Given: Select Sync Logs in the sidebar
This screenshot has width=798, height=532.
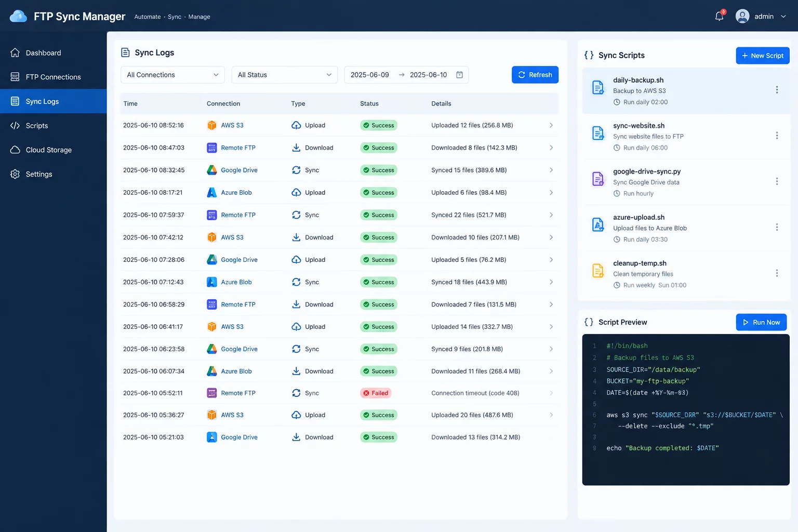Looking at the screenshot, I should pos(54,101).
